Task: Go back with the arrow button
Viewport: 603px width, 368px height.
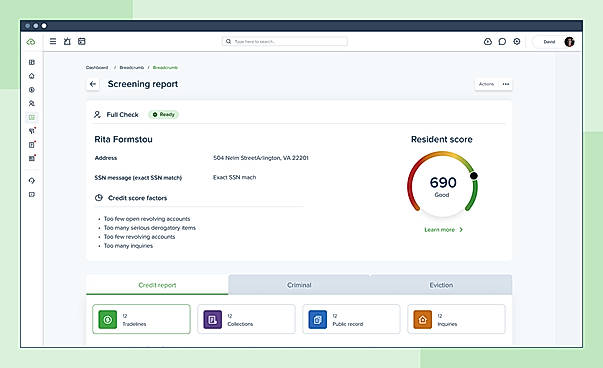Action: coord(93,84)
